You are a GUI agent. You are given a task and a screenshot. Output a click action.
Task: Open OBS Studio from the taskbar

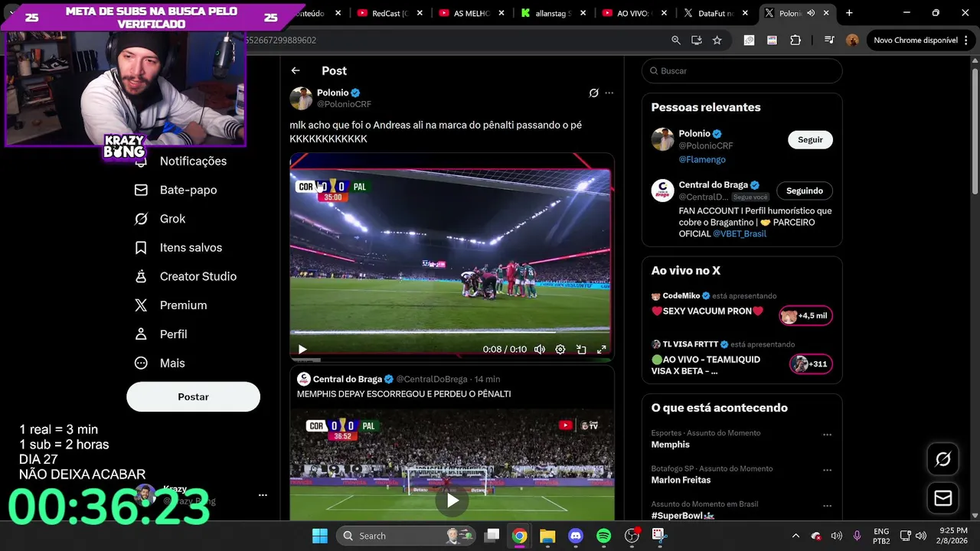632,536
